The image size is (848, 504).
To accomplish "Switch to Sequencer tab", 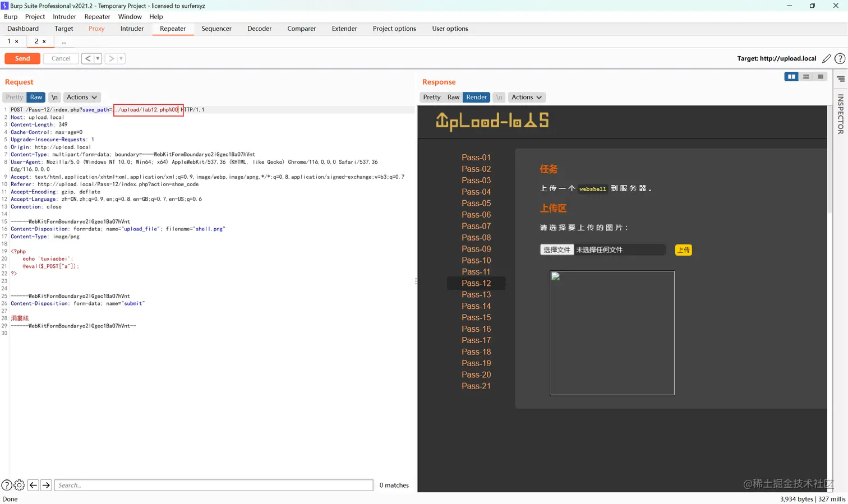I will [216, 29].
